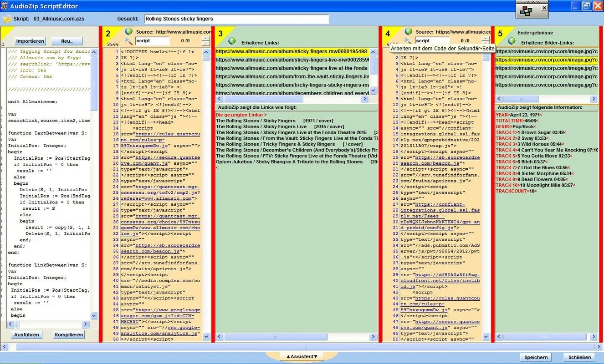
Task: Click left arrow of Bilder-Links list horizontal scrollbar
Action: point(499,99)
